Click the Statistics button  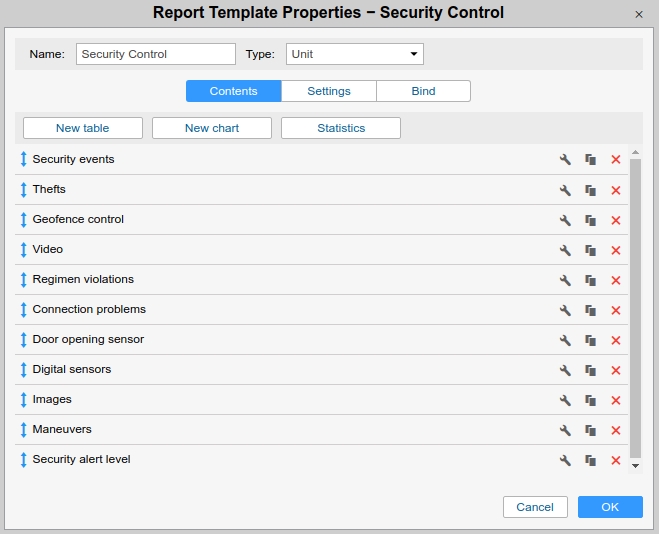(x=341, y=128)
